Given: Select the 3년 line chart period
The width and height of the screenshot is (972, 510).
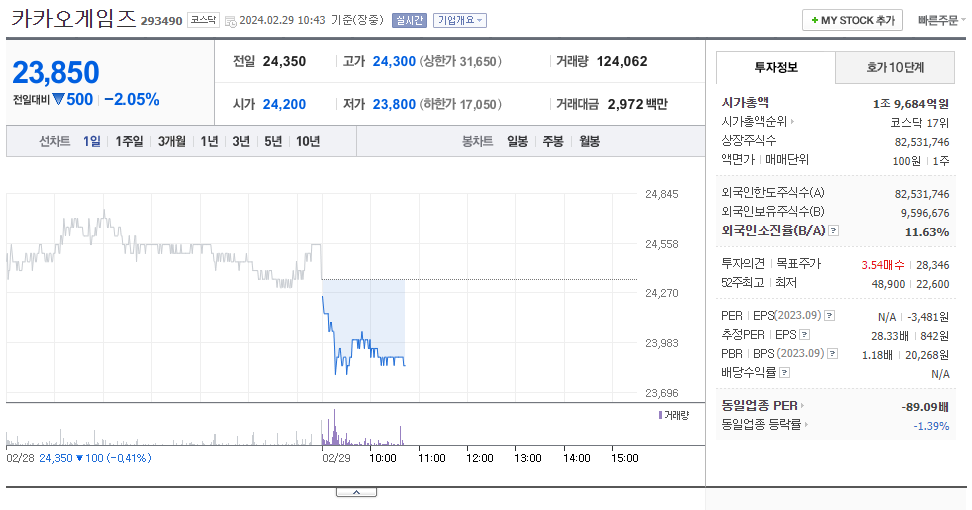Looking at the screenshot, I should point(241,141).
